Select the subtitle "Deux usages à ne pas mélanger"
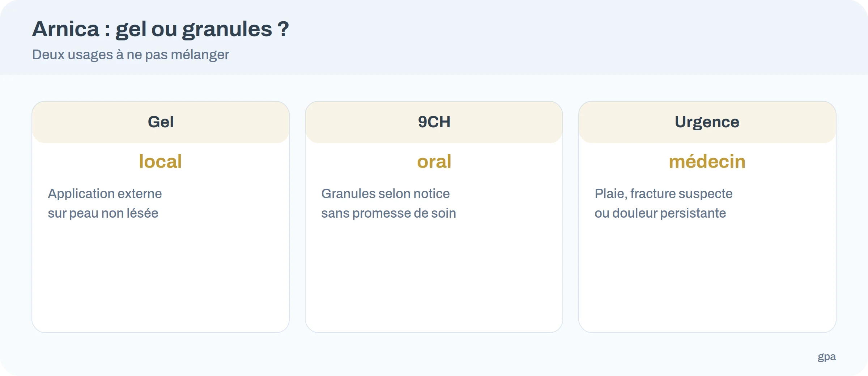Screen dimensions: 868x376 [131, 55]
